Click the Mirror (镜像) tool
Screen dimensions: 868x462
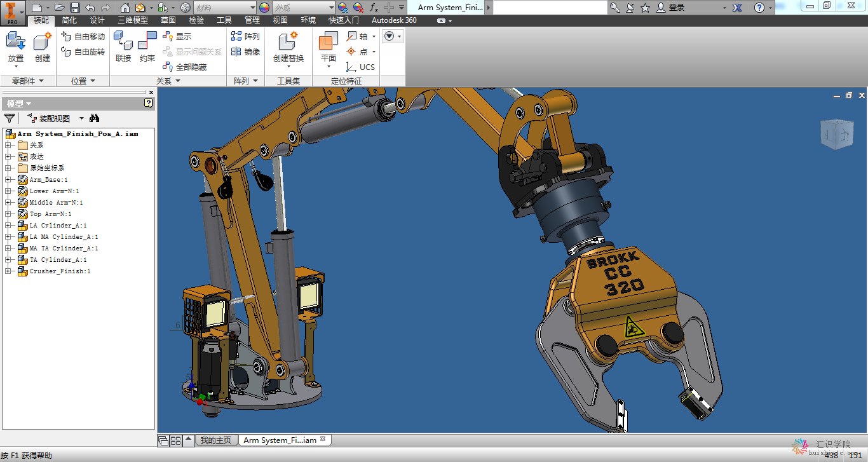(245, 51)
